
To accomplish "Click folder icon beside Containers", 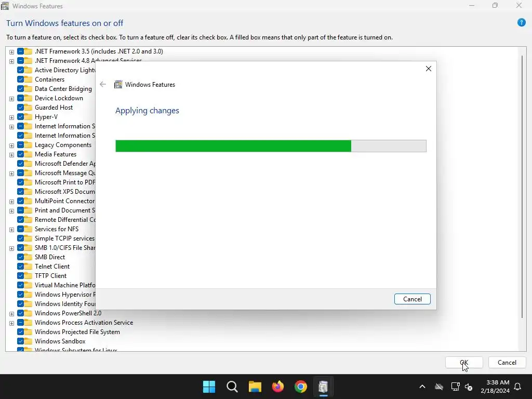I will (28, 79).
